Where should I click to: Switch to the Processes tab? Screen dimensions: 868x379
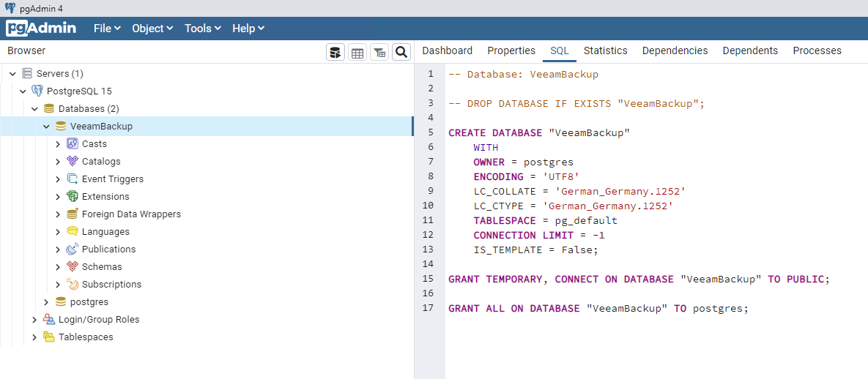coord(817,51)
